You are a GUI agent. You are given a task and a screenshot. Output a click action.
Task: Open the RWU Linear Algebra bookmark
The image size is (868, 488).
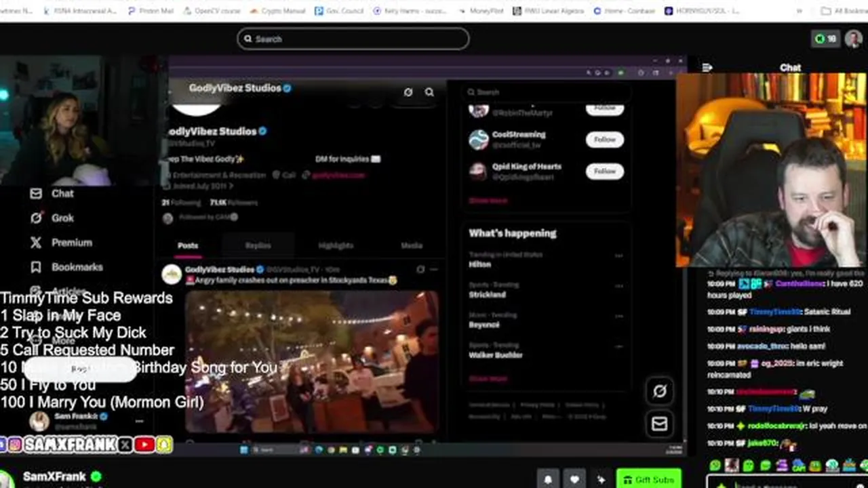point(548,11)
